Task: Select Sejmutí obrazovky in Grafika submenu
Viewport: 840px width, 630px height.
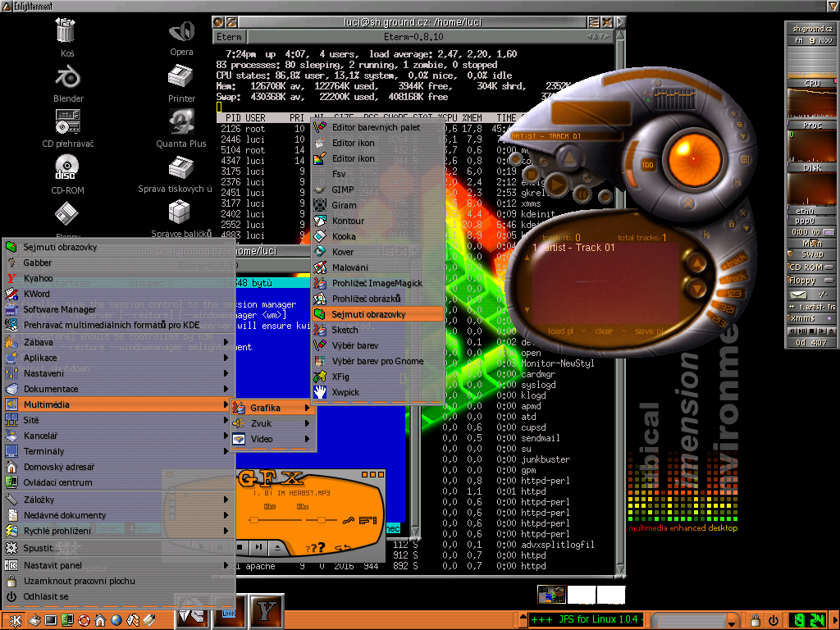Action: tap(377, 314)
